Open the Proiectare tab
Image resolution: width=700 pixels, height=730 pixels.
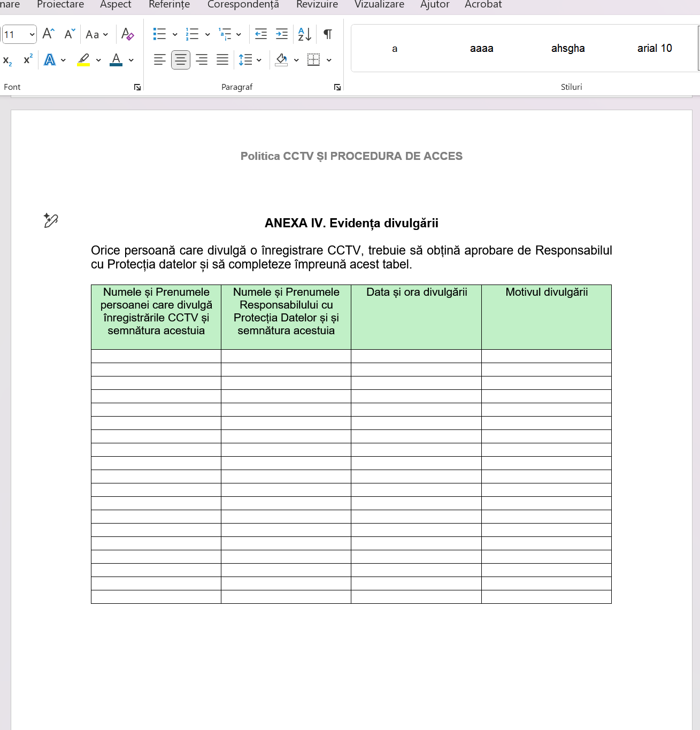pos(60,5)
